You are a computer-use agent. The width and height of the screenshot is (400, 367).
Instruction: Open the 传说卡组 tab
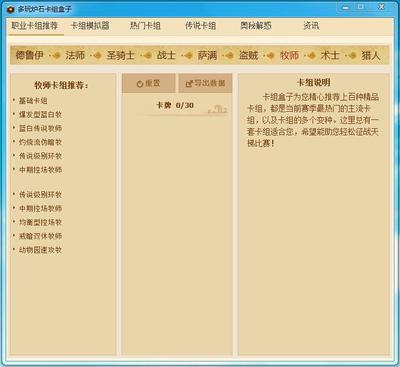(200, 26)
